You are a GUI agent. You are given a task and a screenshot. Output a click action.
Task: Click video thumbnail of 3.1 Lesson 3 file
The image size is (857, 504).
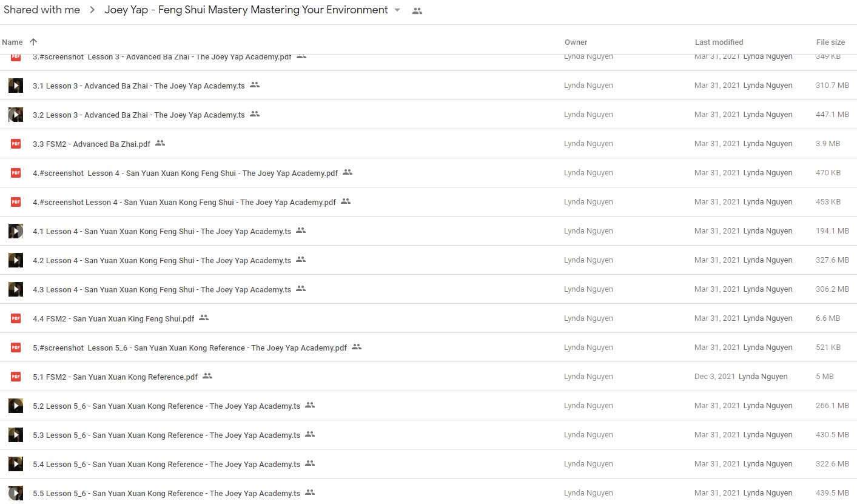point(16,86)
